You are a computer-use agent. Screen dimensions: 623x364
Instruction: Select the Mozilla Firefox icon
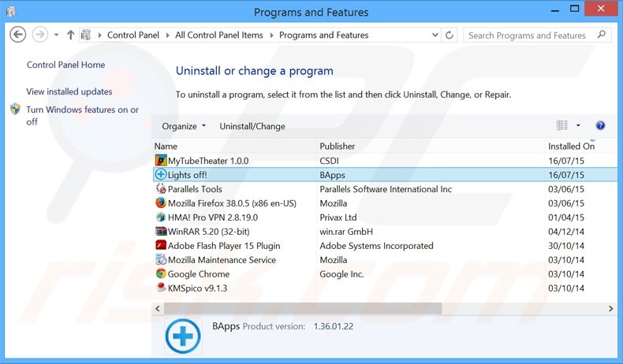(161, 202)
